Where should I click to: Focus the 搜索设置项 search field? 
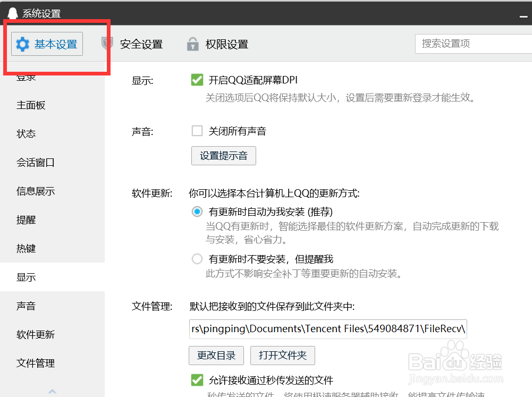click(x=474, y=44)
